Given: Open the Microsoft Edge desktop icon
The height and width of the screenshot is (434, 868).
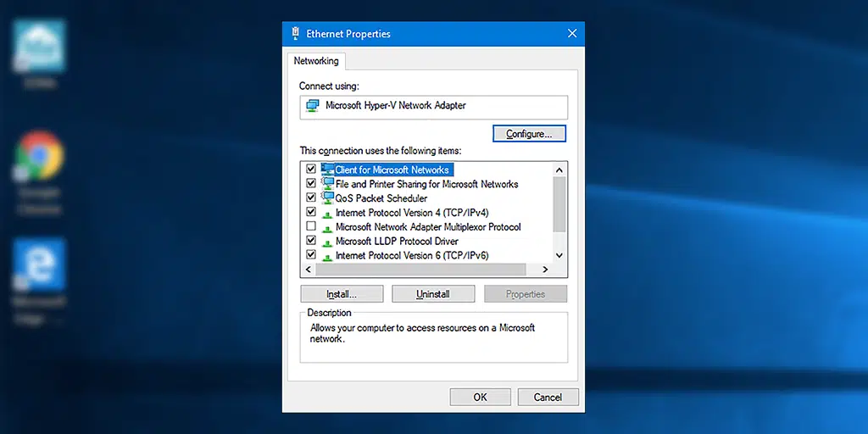Looking at the screenshot, I should coord(39,264).
